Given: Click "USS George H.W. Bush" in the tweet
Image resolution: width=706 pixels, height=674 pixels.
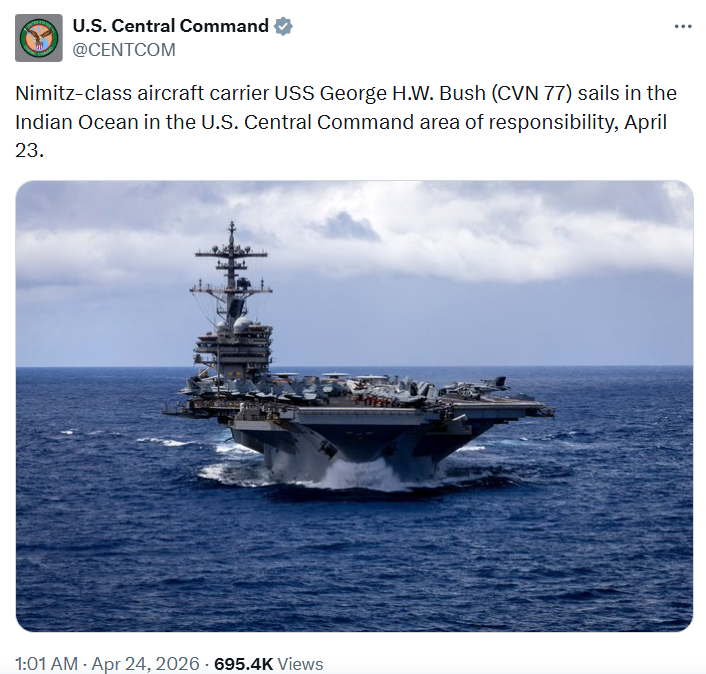Looking at the screenshot, I should [355, 93].
